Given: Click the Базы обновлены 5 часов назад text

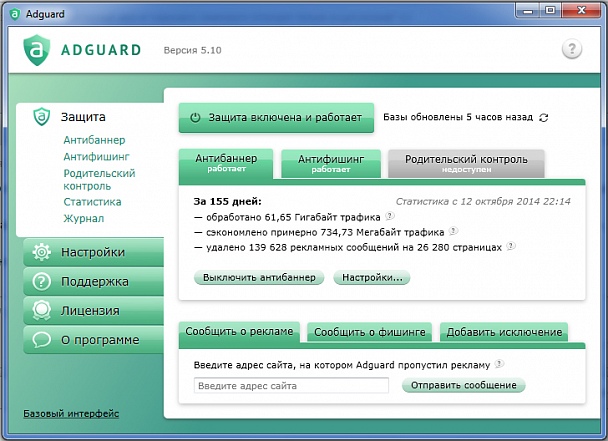Looking at the screenshot, I should point(458,117).
